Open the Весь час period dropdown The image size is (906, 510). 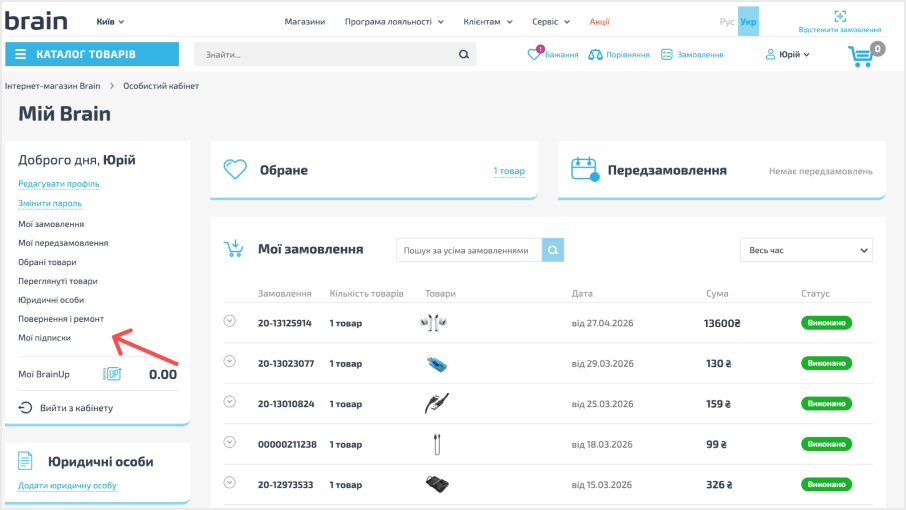[x=806, y=250]
